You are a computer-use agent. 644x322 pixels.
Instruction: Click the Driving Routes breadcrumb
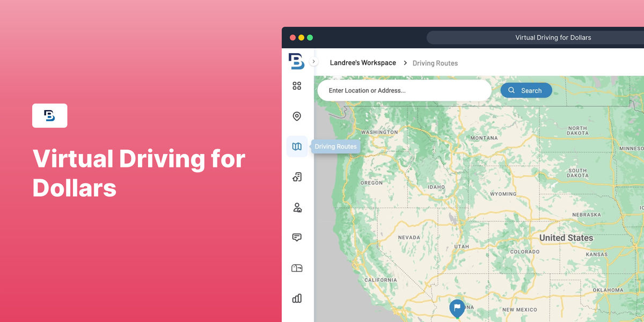435,63
